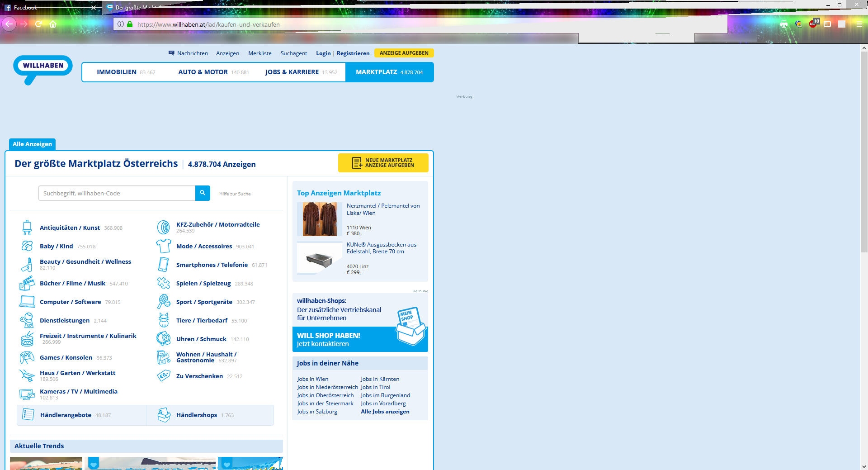This screenshot has width=868, height=470.
Task: Open the Haus / Garten wheelbarrow icon
Action: (x=27, y=375)
